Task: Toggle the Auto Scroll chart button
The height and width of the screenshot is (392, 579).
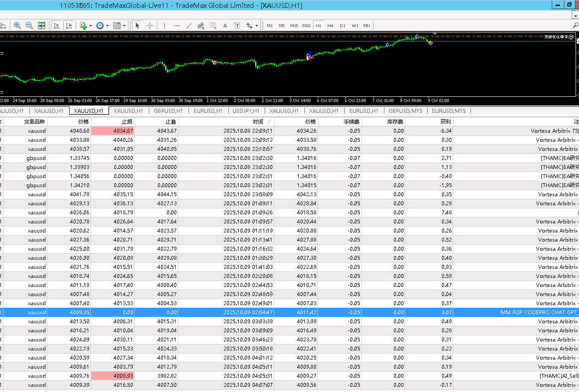Action: [x=57, y=25]
